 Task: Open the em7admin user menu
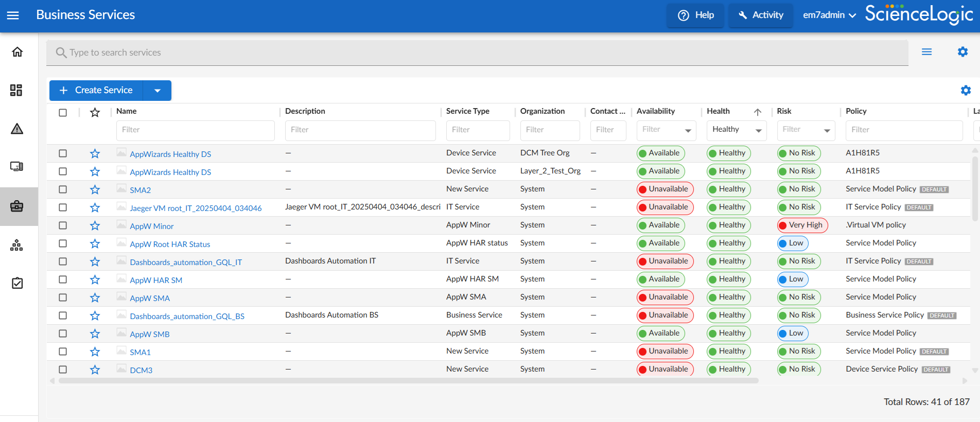point(829,15)
